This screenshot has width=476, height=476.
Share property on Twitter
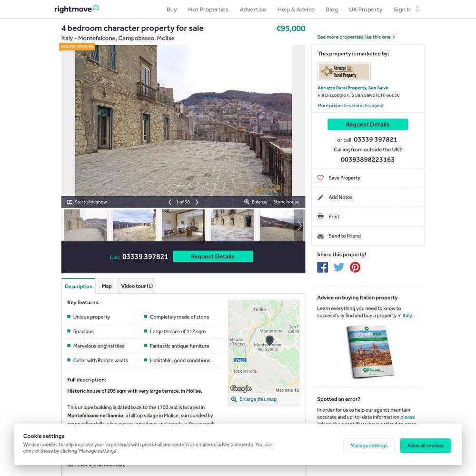(339, 267)
